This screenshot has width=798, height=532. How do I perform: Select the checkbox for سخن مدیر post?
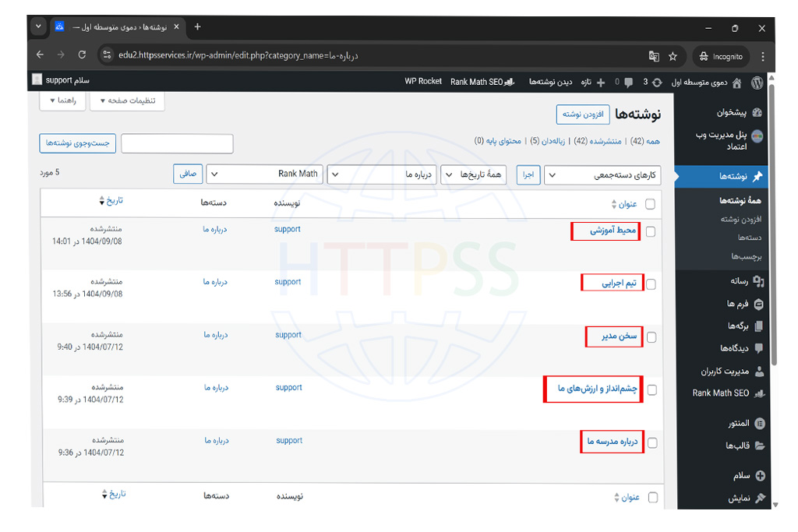click(651, 337)
